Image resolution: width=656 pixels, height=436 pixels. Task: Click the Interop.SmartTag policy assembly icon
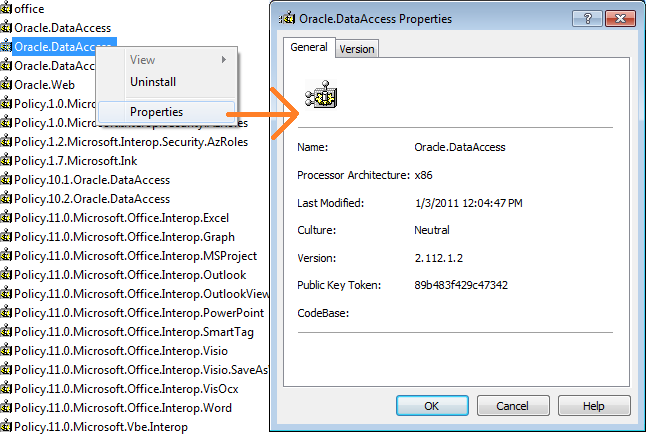point(6,332)
